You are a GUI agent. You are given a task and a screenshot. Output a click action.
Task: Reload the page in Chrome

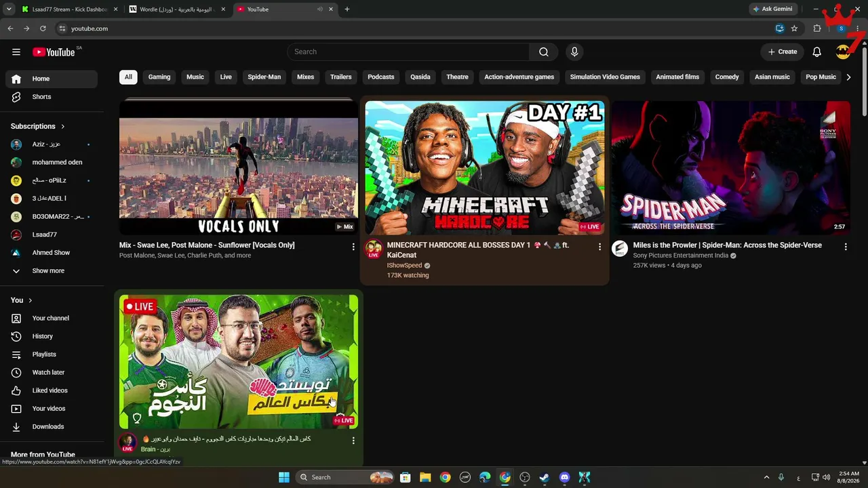tap(43, 28)
